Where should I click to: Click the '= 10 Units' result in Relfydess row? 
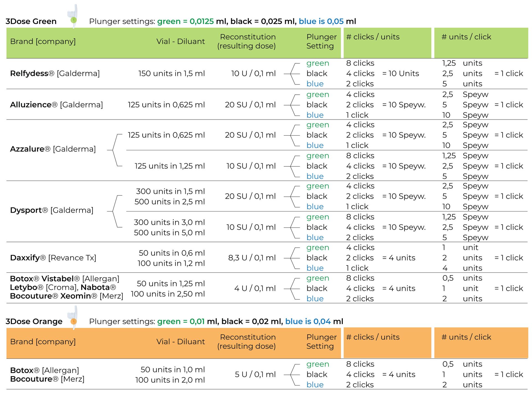(401, 73)
